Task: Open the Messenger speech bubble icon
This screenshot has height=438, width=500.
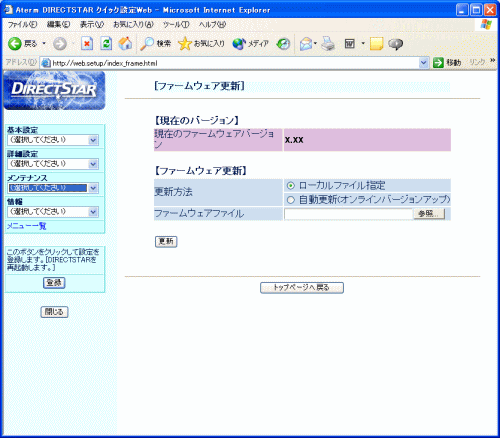Action: click(395, 44)
